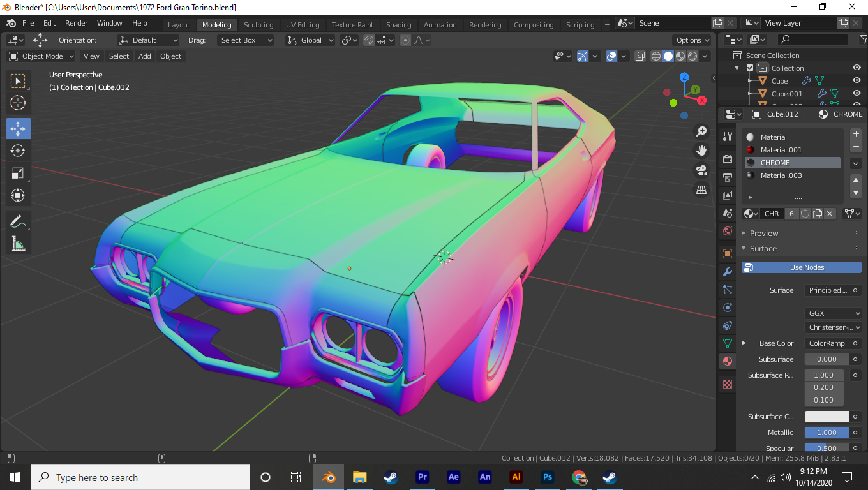Open the View Layer properties tab
The image size is (868, 490).
coord(727,195)
